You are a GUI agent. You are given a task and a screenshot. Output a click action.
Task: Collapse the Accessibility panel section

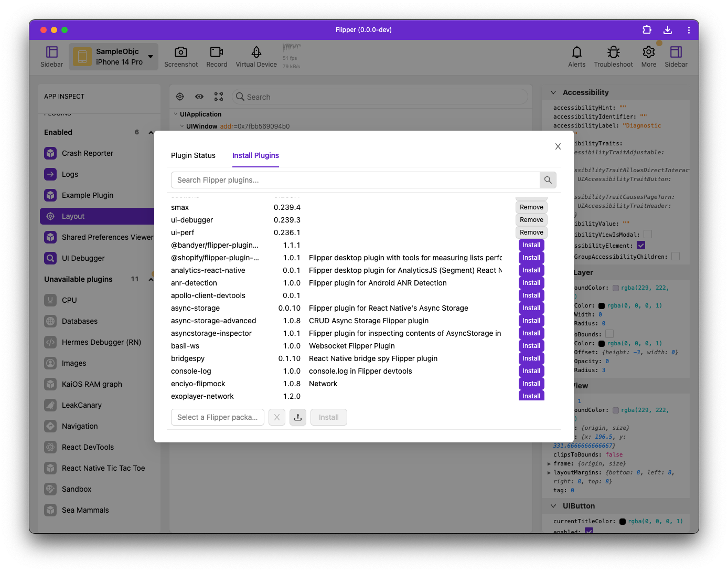tap(553, 92)
